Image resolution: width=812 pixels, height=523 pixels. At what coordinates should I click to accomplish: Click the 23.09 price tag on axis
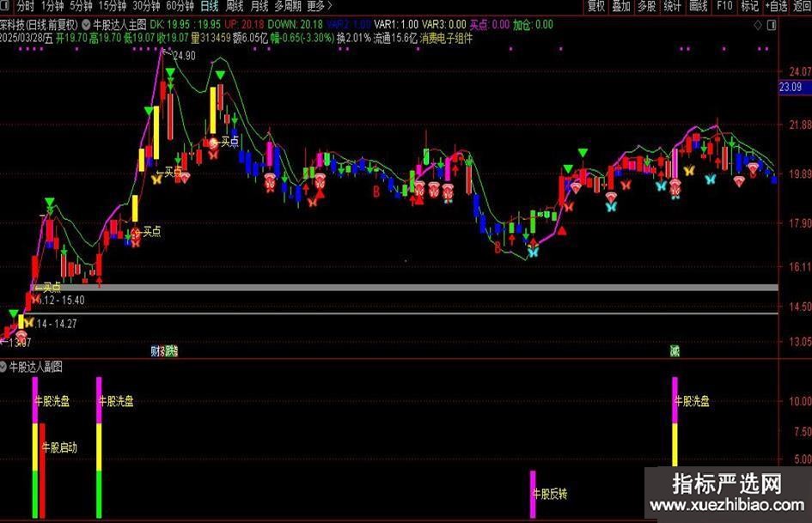795,87
